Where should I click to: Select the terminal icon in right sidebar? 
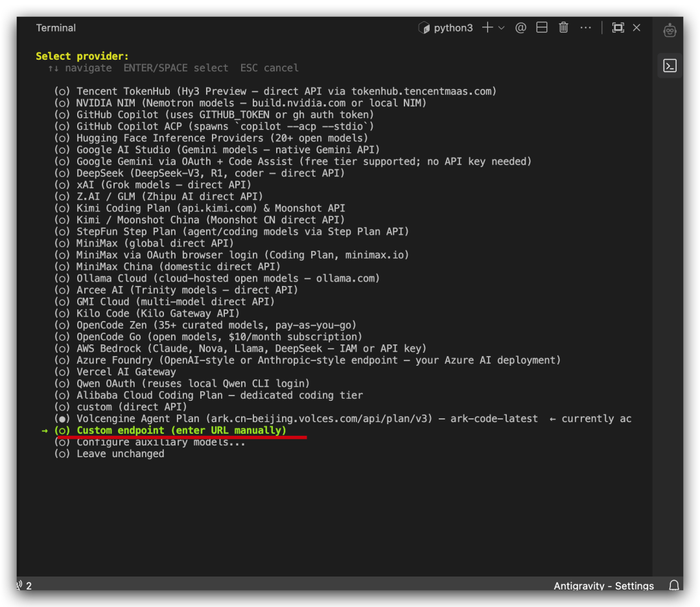point(670,66)
